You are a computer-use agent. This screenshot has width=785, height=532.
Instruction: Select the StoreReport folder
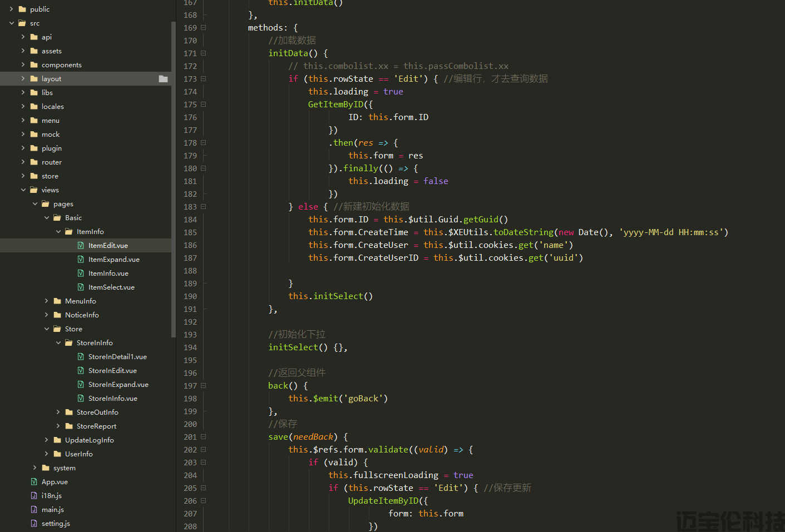[x=96, y=426]
